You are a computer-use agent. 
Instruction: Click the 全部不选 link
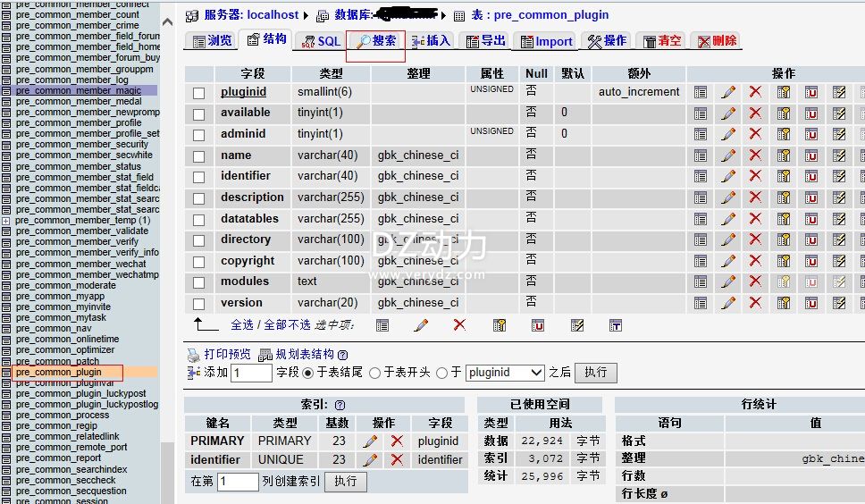[x=288, y=324]
